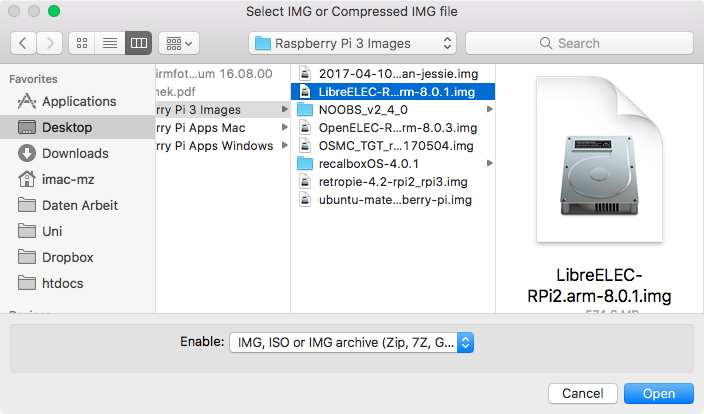The image size is (704, 414).
Task: Click the NOOBS_v2_4_0 folder icon
Action: [x=305, y=110]
